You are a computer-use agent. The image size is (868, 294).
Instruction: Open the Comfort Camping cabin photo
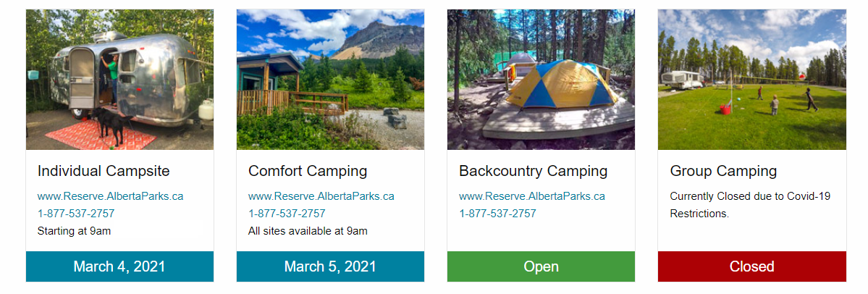pyautogui.click(x=331, y=80)
